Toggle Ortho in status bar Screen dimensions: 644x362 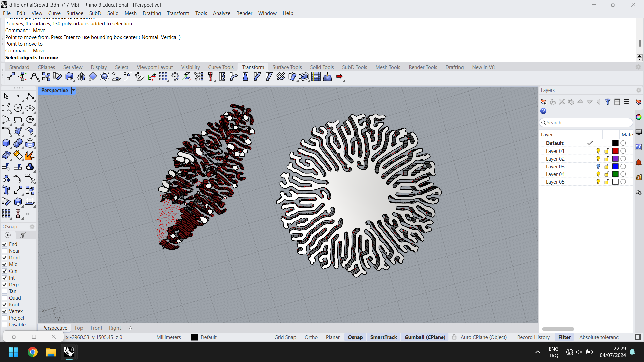click(x=311, y=337)
